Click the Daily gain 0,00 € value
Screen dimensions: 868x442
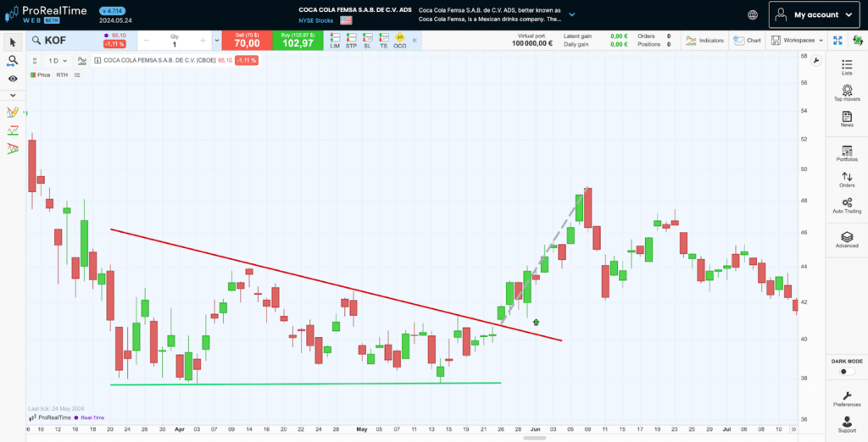[x=619, y=44]
